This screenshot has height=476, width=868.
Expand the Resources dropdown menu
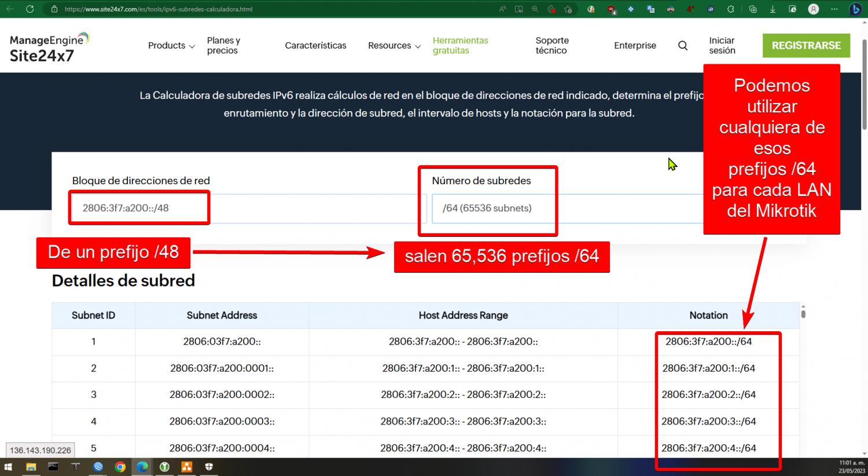click(393, 46)
